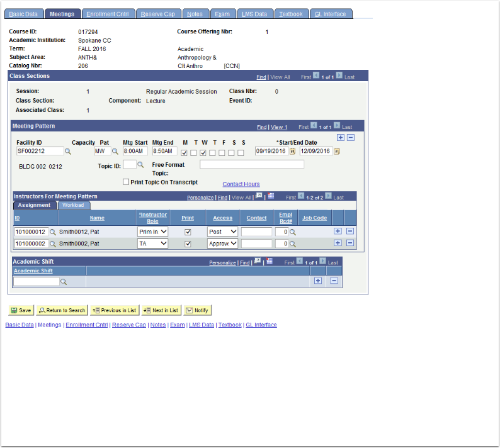
Task: Click in the Mtg Start time field
Action: pos(135,151)
